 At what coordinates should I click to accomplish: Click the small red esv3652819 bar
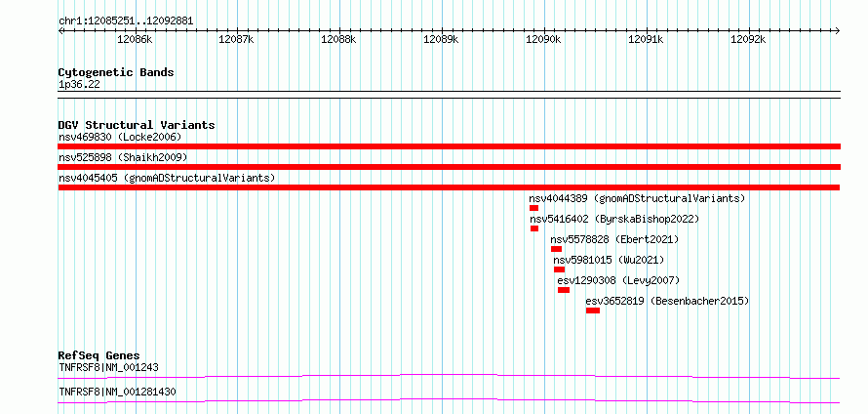[593, 310]
